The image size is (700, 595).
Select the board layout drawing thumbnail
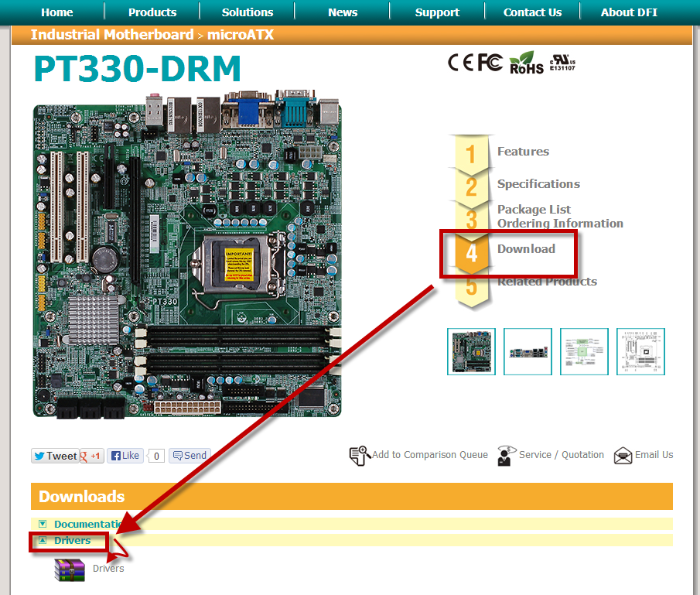(640, 351)
